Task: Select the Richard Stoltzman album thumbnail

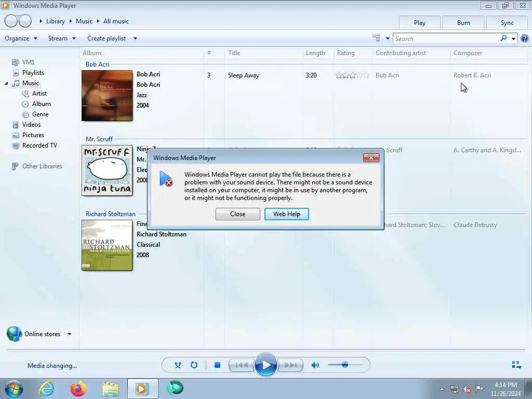Action: pyautogui.click(x=107, y=245)
